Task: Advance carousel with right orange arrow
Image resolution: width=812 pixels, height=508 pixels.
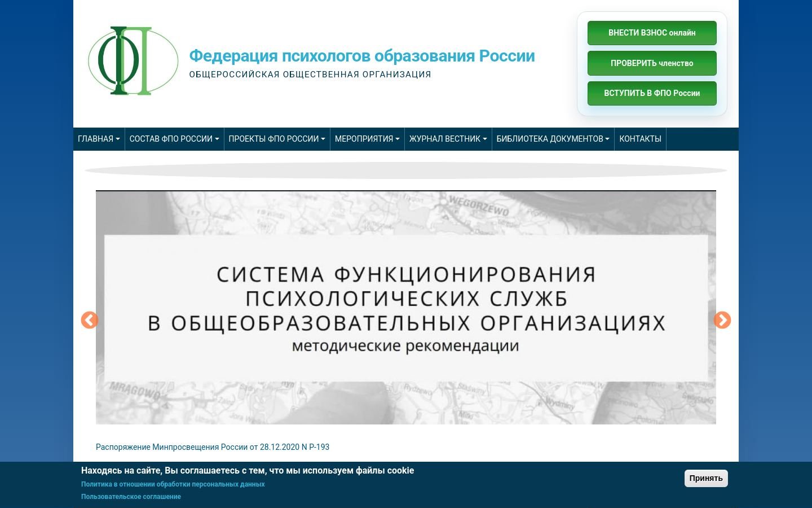Action: [722, 320]
